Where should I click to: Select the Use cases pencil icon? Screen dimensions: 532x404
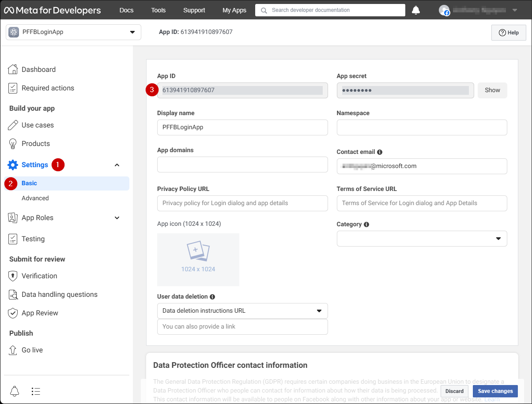click(14, 125)
